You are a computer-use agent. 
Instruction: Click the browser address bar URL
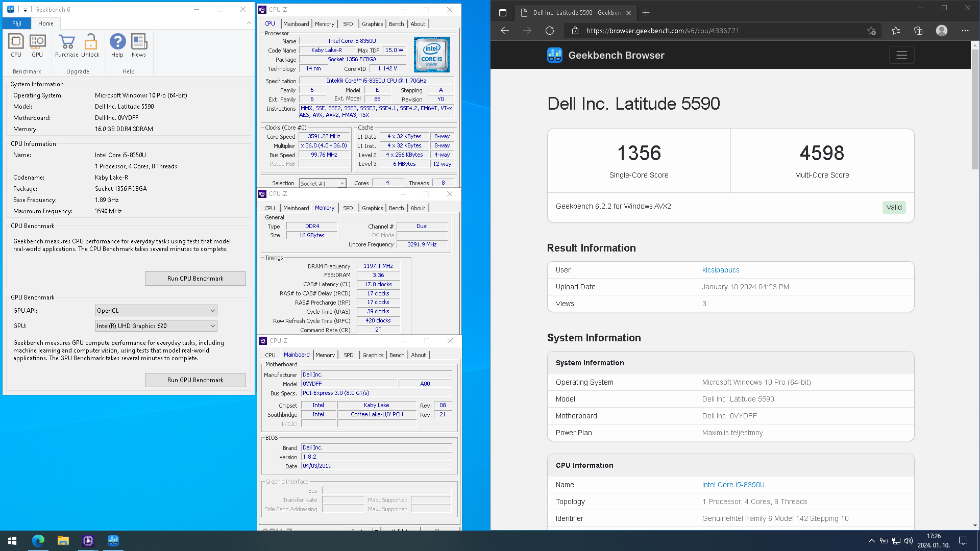(663, 31)
